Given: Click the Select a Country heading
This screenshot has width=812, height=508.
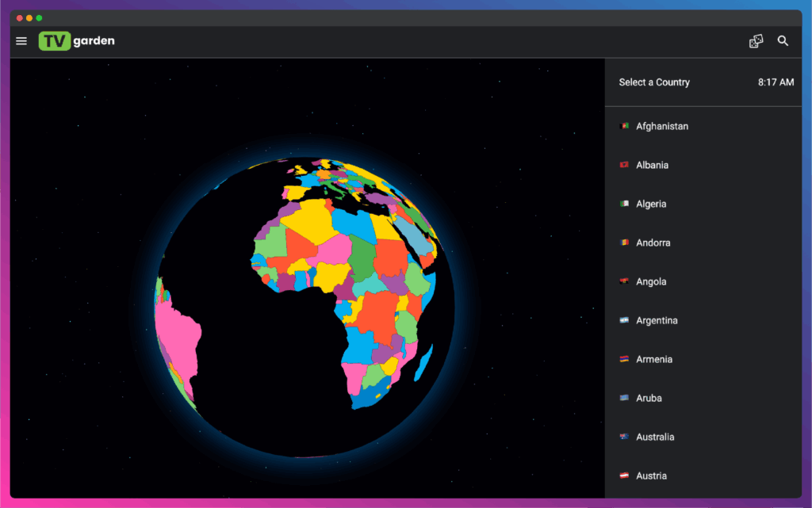Looking at the screenshot, I should pyautogui.click(x=654, y=82).
